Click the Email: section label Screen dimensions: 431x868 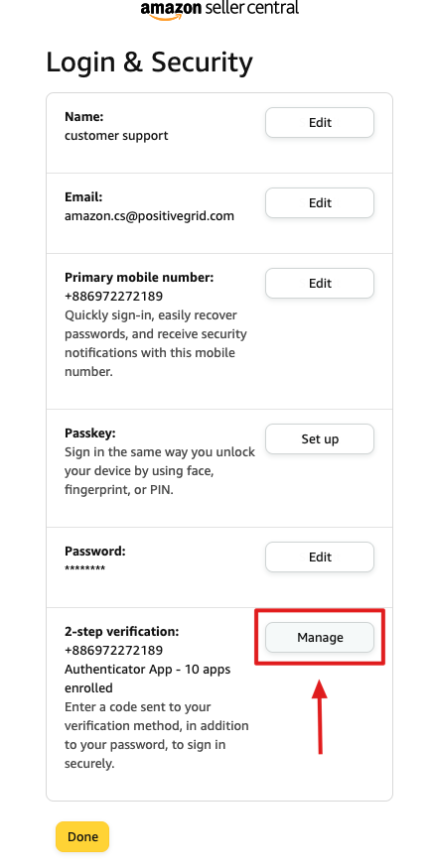coord(83,197)
